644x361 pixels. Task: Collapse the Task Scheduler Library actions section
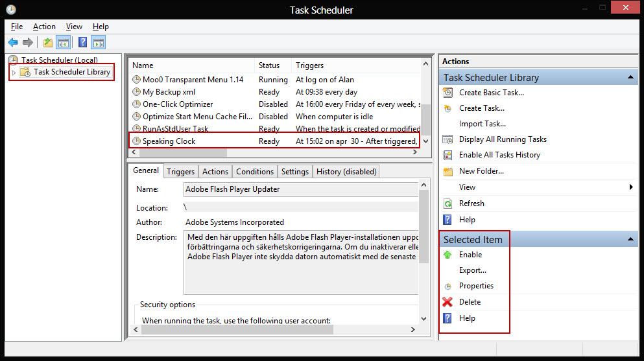click(630, 77)
